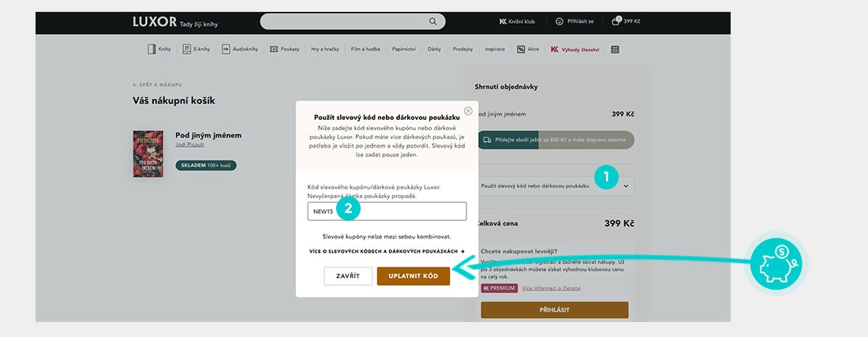Click the Knihy book icon
868x337 pixels.
click(x=152, y=49)
